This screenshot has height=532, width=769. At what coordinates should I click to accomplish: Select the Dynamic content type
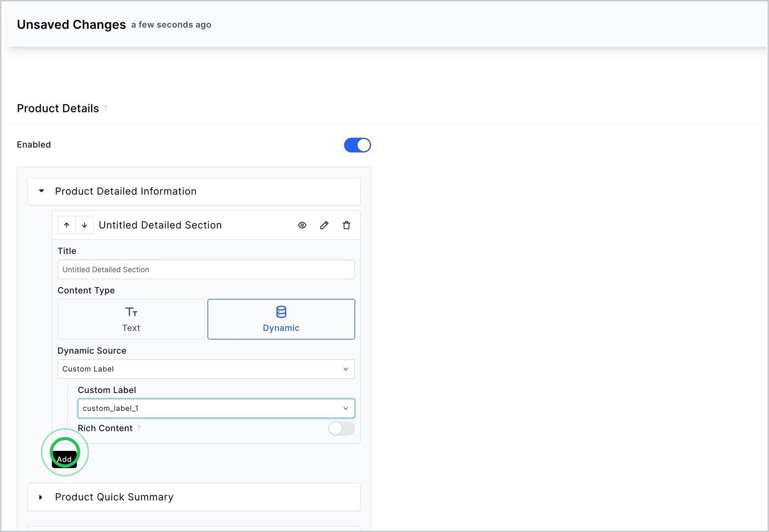tap(281, 319)
